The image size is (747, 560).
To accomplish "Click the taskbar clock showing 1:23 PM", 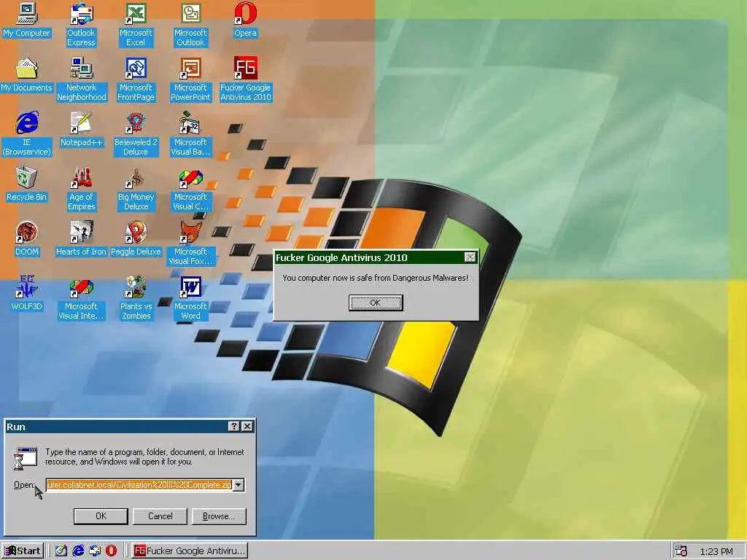I will [x=716, y=551].
